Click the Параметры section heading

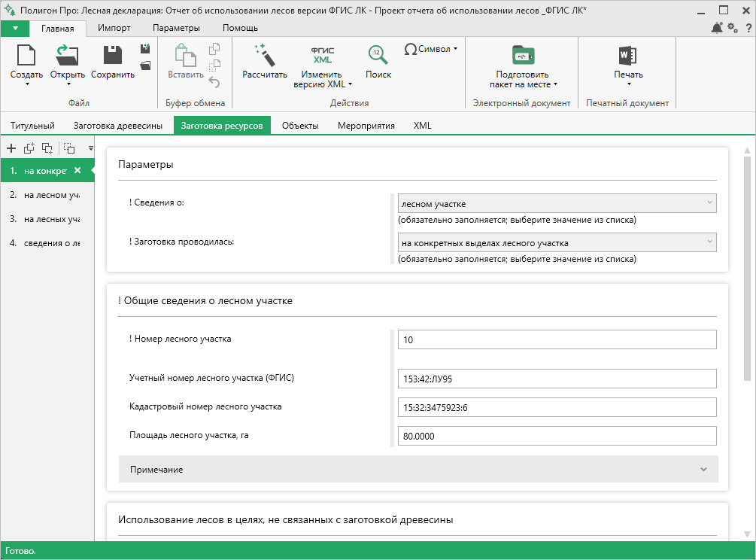[146, 165]
